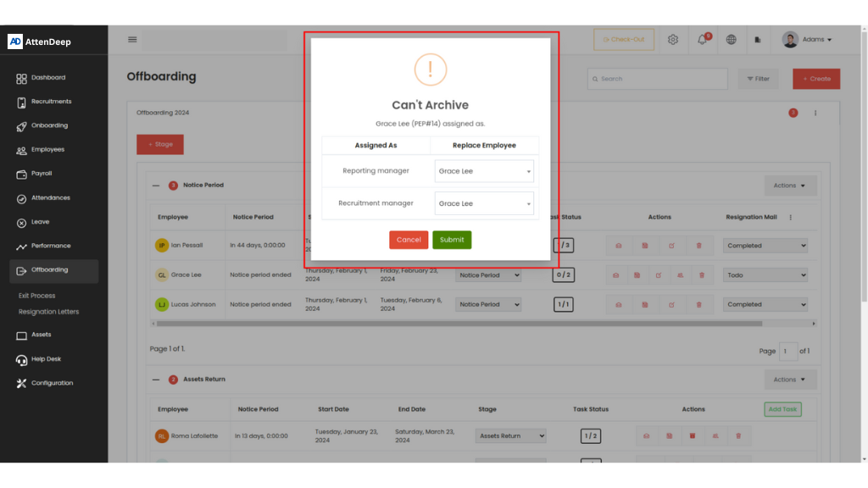Open the Adams user profile menu

tap(807, 40)
